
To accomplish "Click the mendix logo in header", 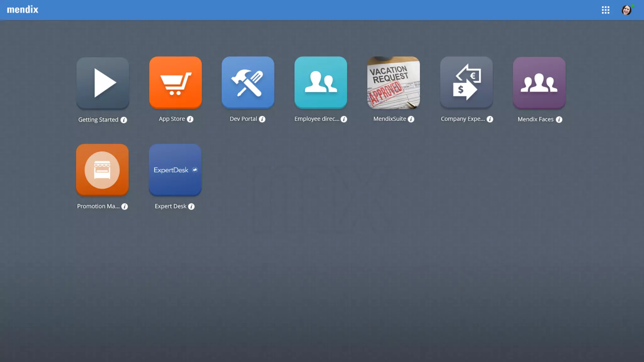I will pos(23,10).
